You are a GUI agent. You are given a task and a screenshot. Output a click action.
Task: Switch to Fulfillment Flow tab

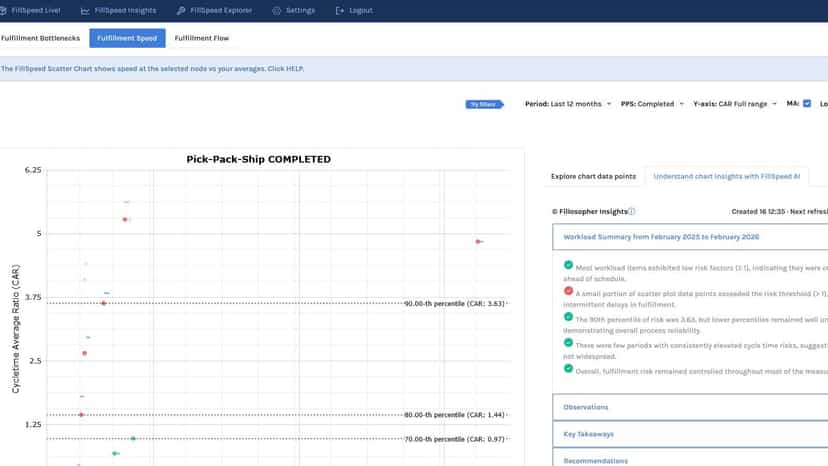(202, 38)
